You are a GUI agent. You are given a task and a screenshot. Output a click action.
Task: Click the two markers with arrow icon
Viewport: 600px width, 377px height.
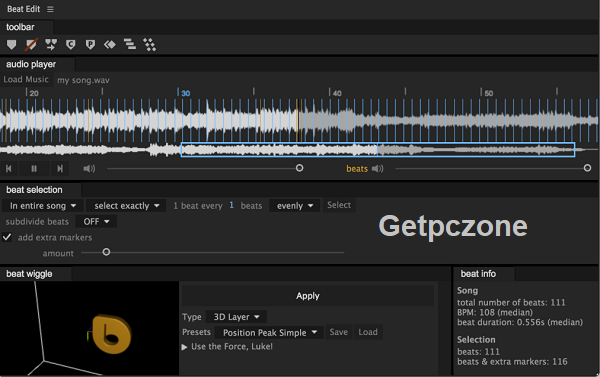[51, 45]
